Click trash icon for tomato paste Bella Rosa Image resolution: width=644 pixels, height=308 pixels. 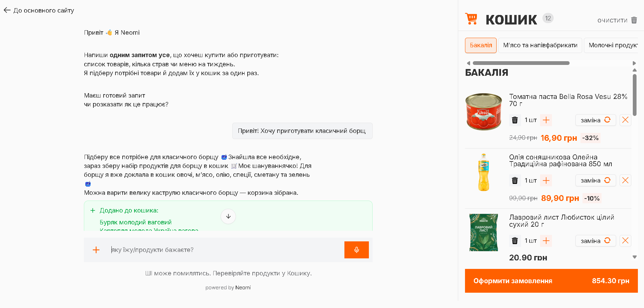point(515,120)
